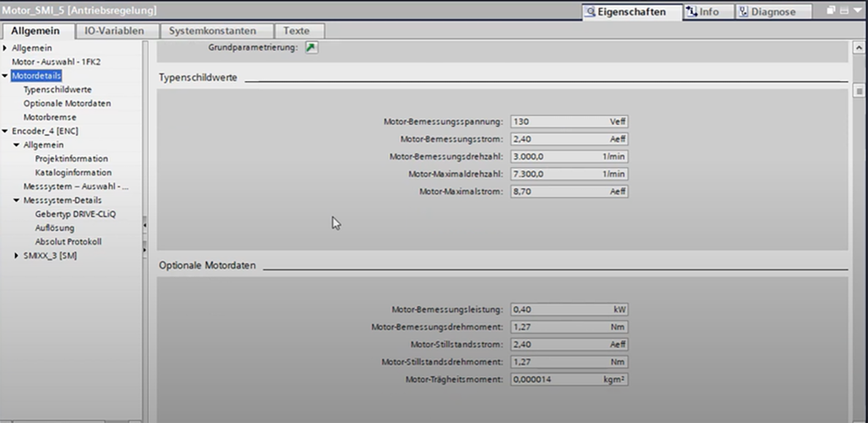Click the vertical scrollbar thumb in properties pane

pyautogui.click(x=859, y=91)
